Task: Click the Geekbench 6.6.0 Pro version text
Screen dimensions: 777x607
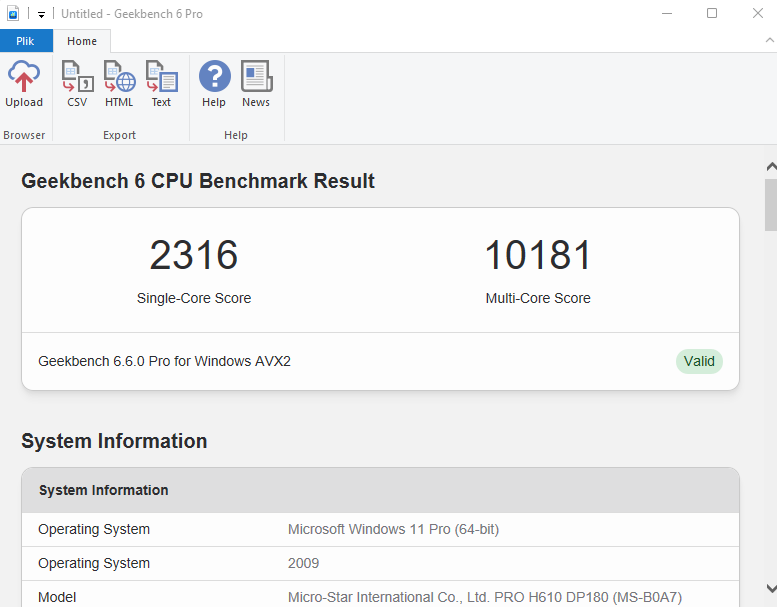Action: [x=164, y=361]
